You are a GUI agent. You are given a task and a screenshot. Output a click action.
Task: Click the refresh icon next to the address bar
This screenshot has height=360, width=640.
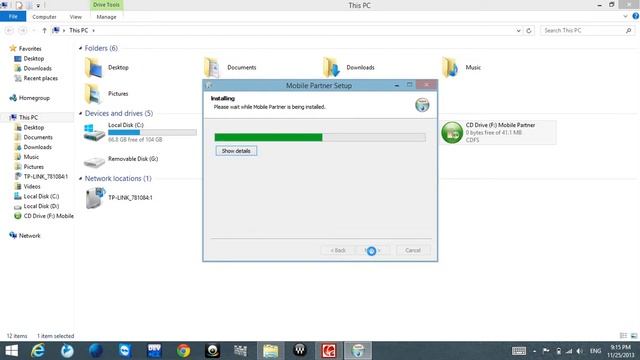tap(529, 31)
